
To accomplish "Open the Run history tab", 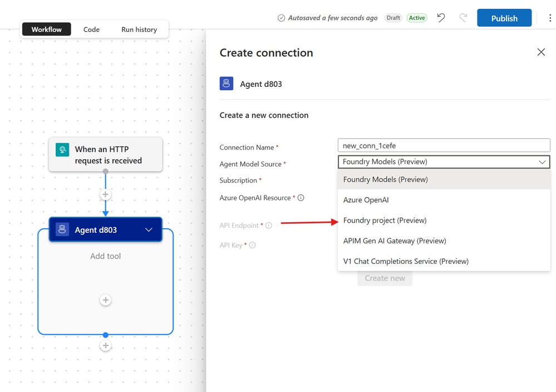I will 139,30.
